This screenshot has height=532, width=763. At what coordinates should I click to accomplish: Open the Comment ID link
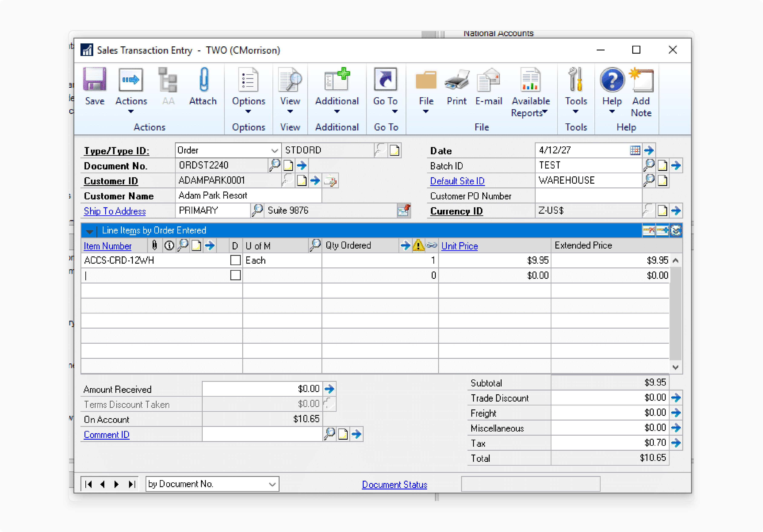106,435
